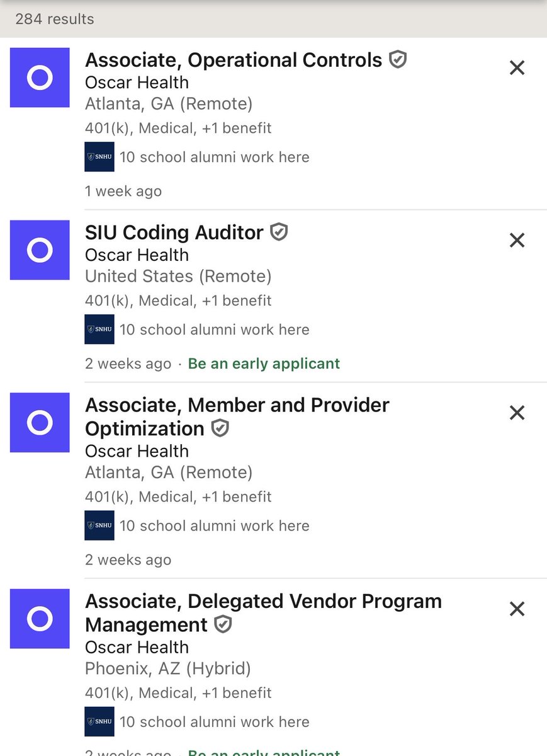Open SIU Coding Auditor job title
The height and width of the screenshot is (756, 547).
pos(174,232)
